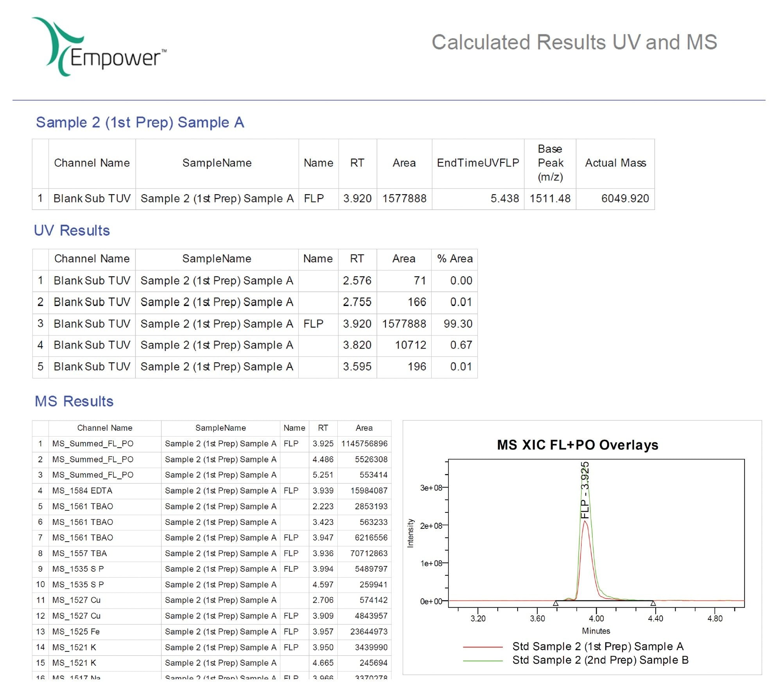Select the 'Calculated Results UV and MS' title

(574, 42)
